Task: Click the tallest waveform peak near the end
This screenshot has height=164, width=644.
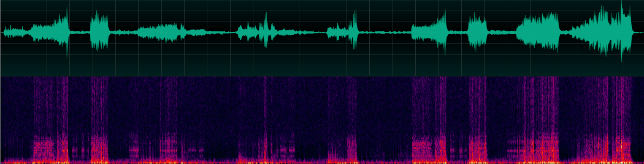Action: point(622,31)
